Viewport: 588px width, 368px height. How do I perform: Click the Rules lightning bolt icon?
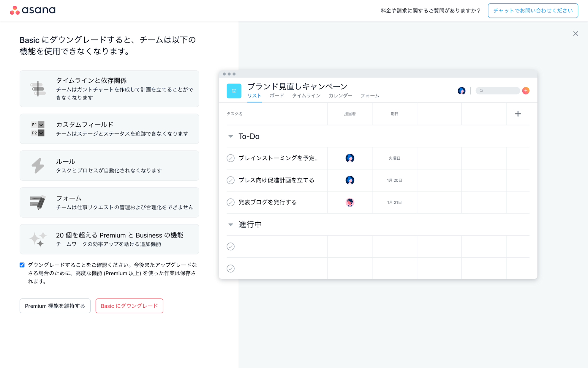tap(38, 166)
